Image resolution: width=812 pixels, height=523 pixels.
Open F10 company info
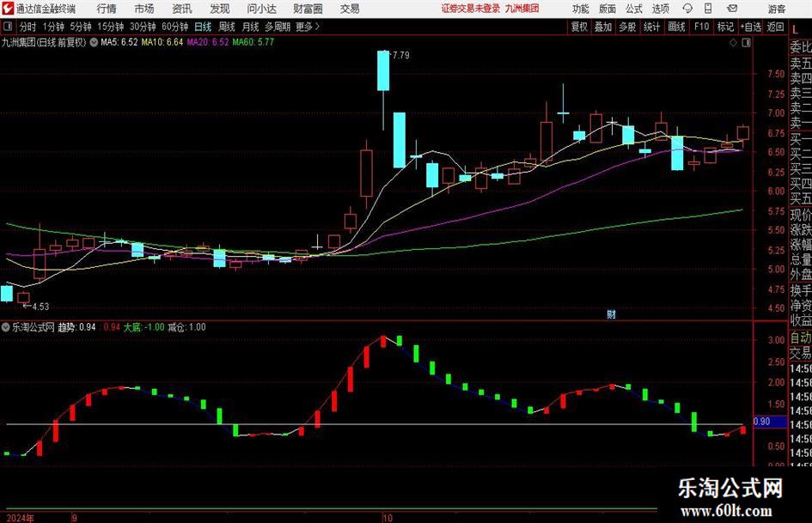702,27
